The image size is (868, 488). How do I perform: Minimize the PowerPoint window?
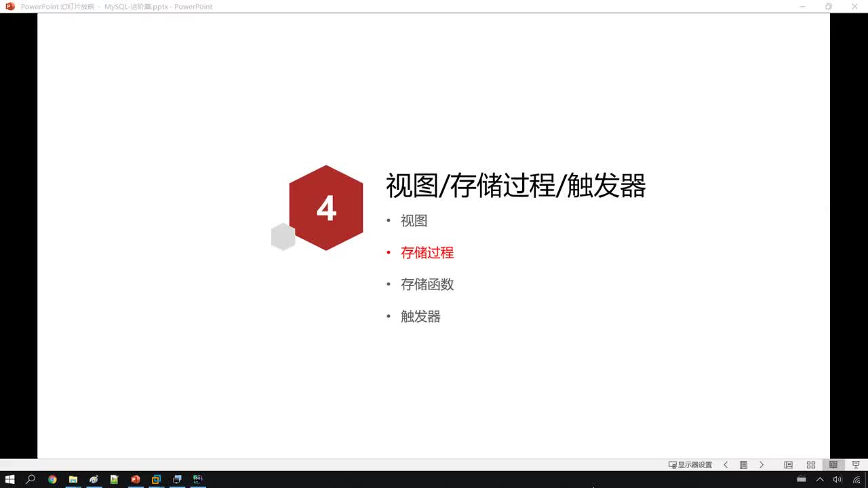802,6
